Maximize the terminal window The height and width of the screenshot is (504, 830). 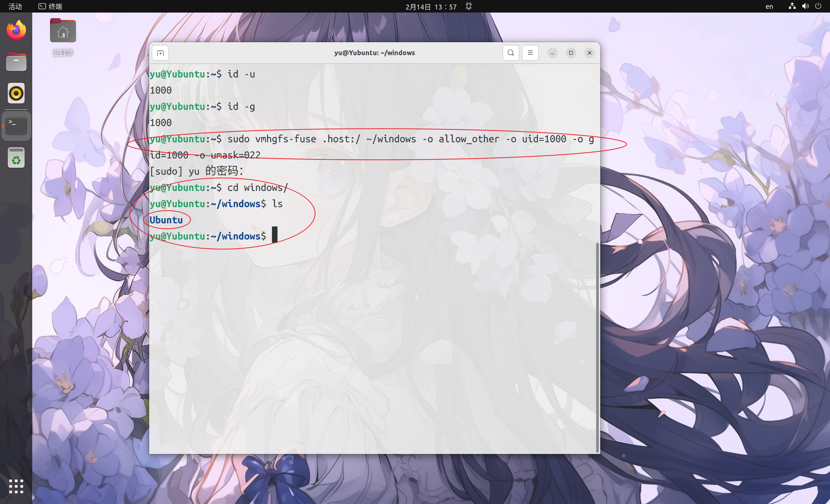coord(571,53)
